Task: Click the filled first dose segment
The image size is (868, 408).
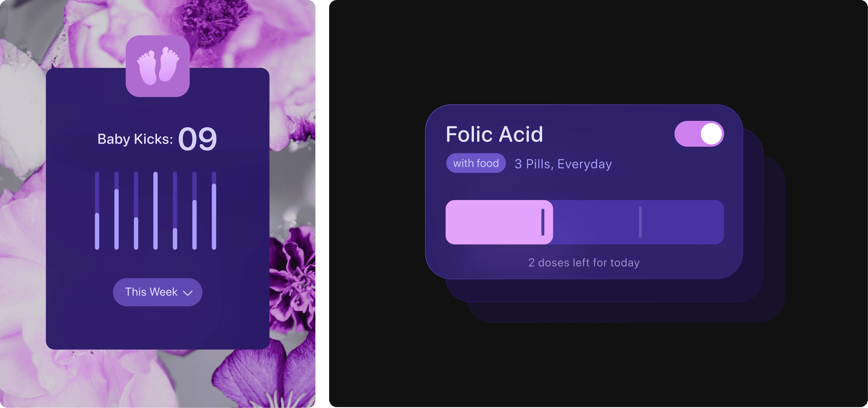Action: coord(499,222)
